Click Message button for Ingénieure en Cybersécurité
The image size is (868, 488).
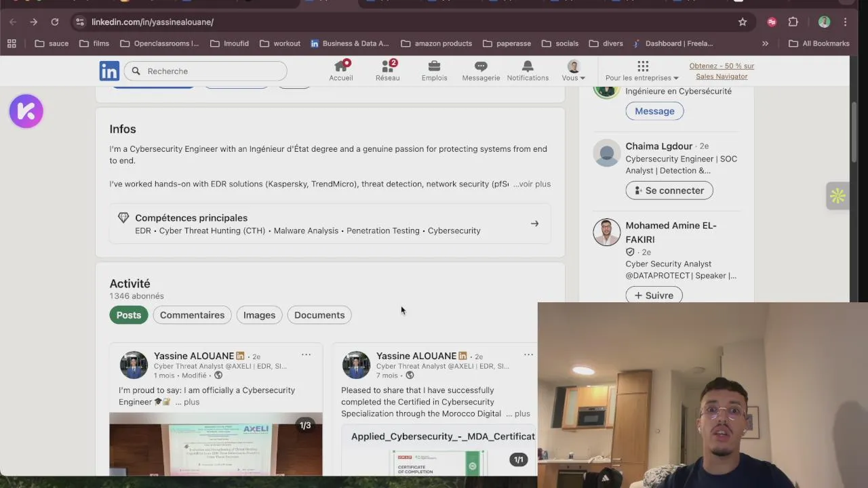coord(654,111)
